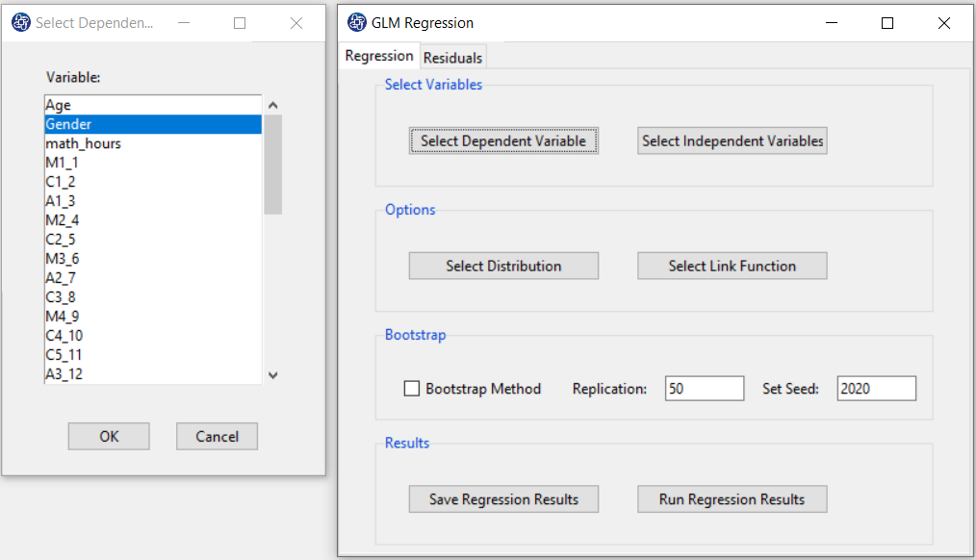Click variable list scroll-down arrow
This screenshot has width=976, height=560.
272,375
